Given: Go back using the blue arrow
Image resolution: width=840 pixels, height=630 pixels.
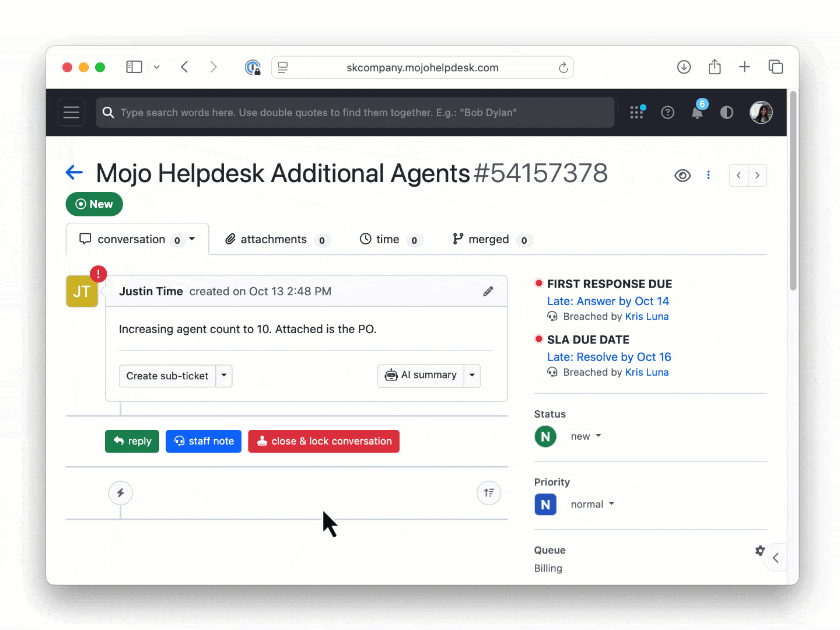Looking at the screenshot, I should (74, 173).
